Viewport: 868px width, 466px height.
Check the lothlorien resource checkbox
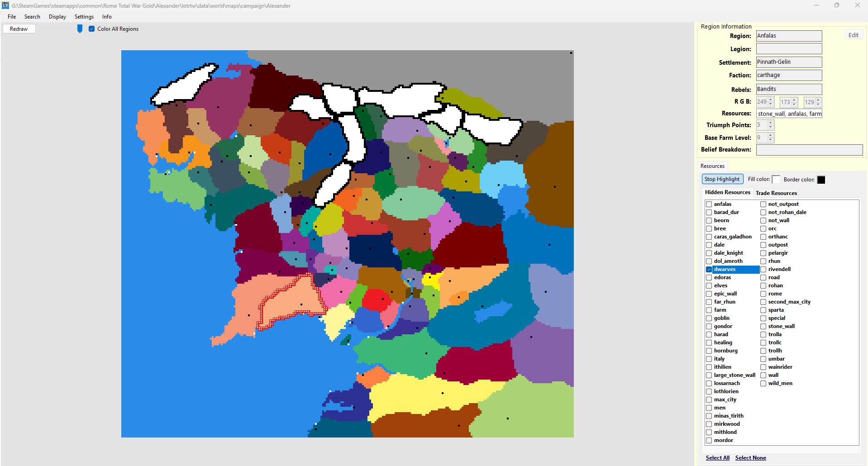click(x=709, y=392)
